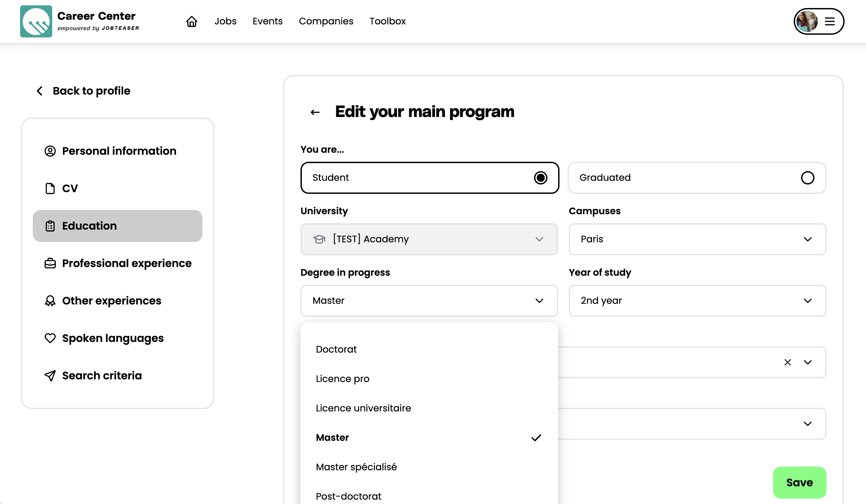Screen dimensions: 866x504
Task: Click the clear X icon in field
Action: [x=787, y=362]
